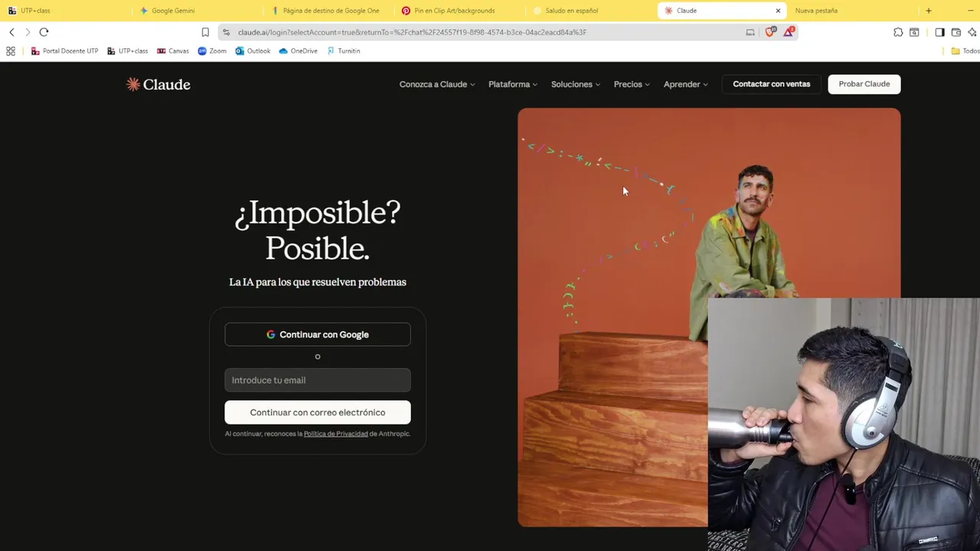Switch to the Pin en Clip Art/backgrounds tab
980x551 pixels.
click(459, 11)
